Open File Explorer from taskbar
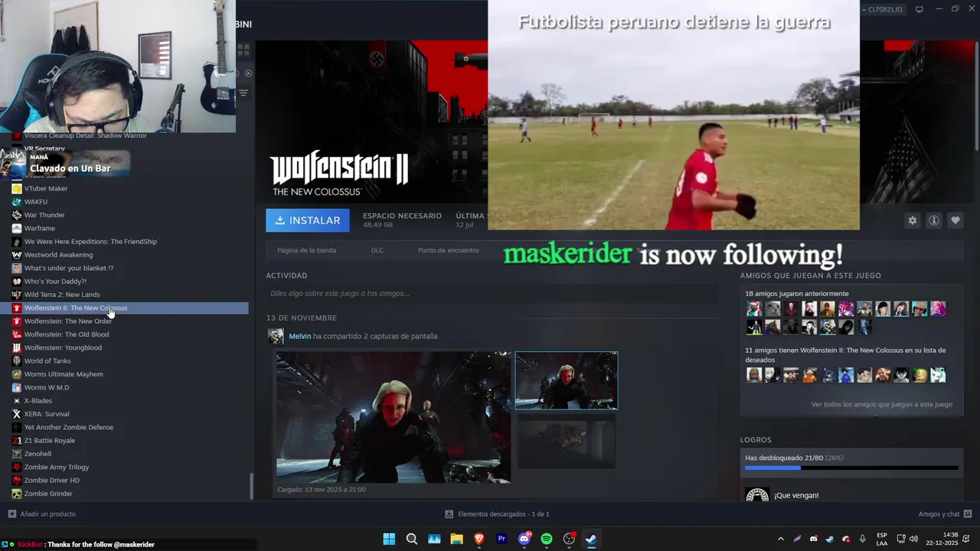This screenshot has height=551, width=980. tap(456, 539)
